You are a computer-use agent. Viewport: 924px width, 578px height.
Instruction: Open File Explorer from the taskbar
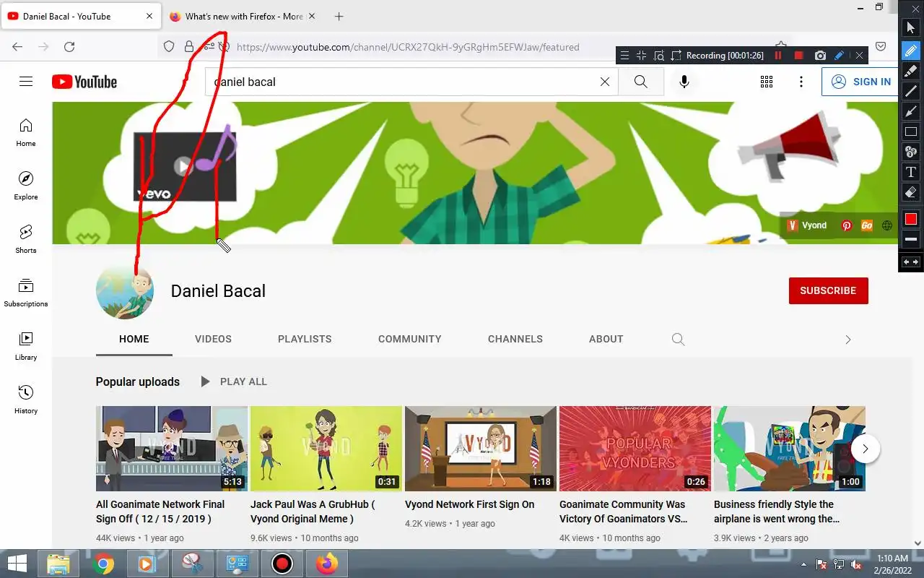[x=58, y=564]
